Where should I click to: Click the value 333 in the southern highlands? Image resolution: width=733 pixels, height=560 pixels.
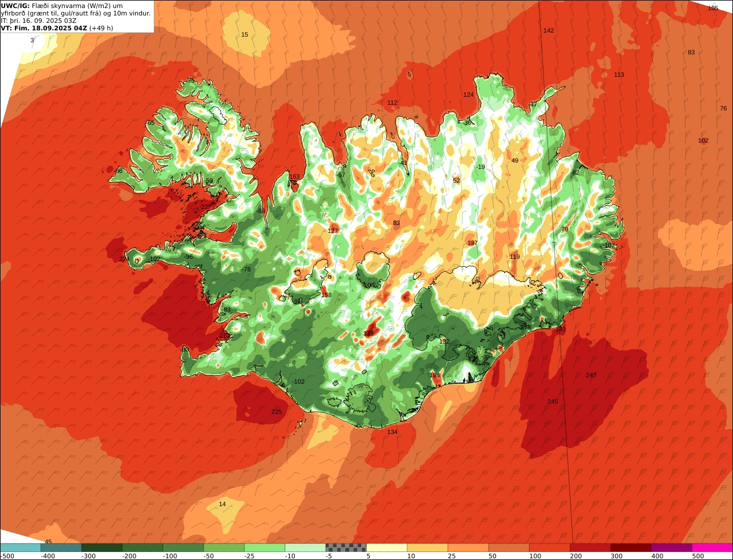click(x=368, y=334)
